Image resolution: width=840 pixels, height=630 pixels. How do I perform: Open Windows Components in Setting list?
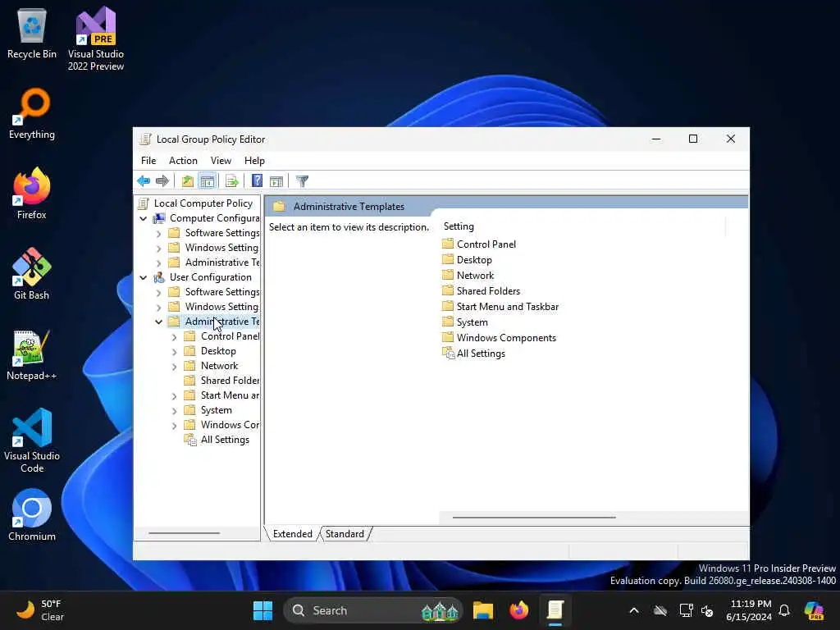tap(506, 338)
